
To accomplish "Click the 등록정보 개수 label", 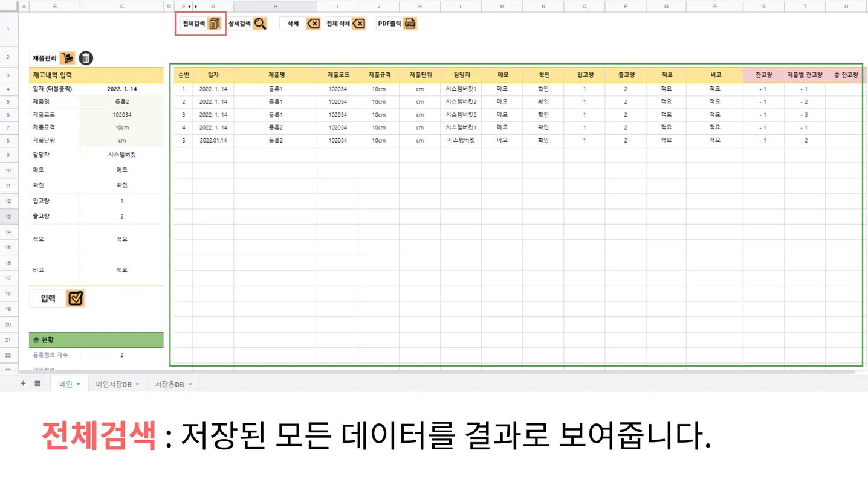I will click(50, 355).
